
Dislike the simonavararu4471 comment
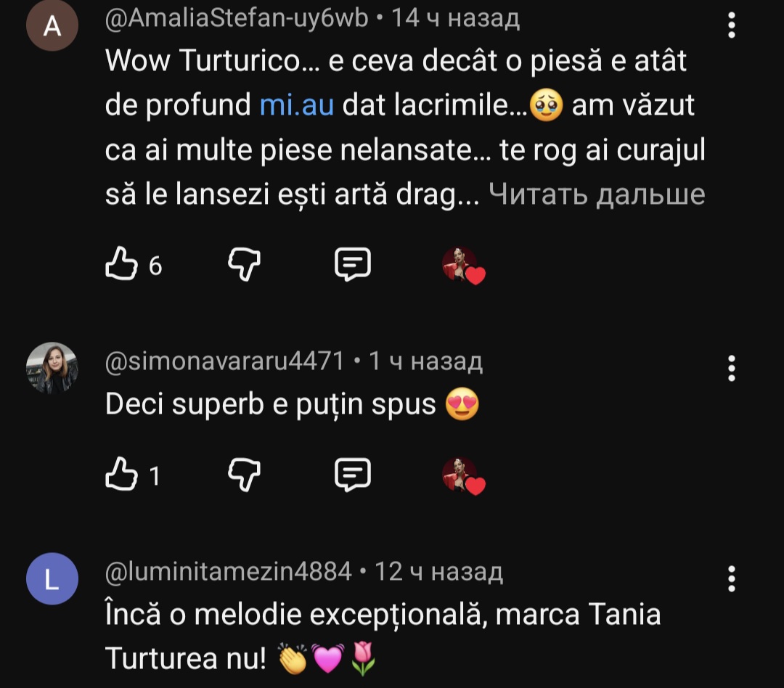pos(244,475)
